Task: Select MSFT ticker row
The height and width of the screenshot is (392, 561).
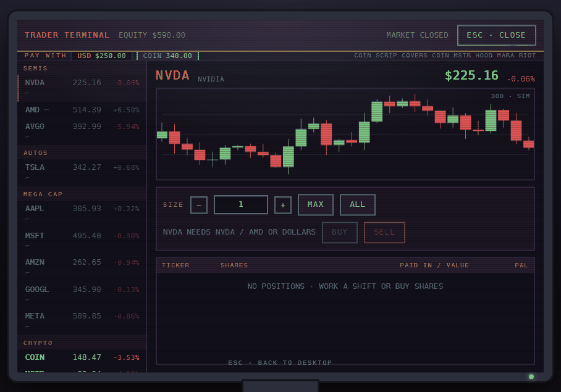Action: [82, 240]
